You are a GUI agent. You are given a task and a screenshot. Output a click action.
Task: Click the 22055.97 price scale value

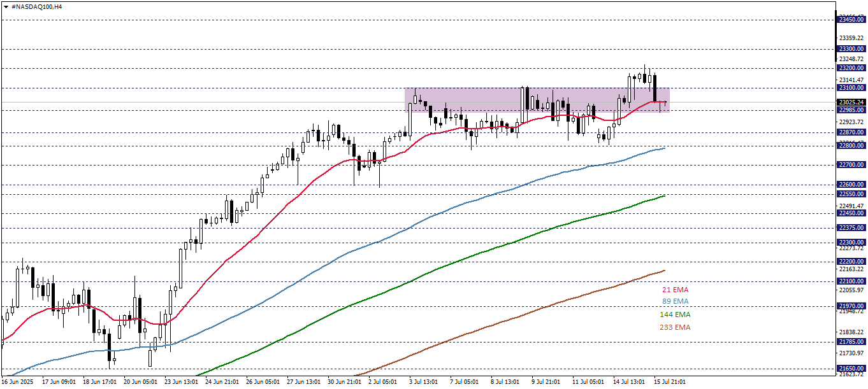852,290
